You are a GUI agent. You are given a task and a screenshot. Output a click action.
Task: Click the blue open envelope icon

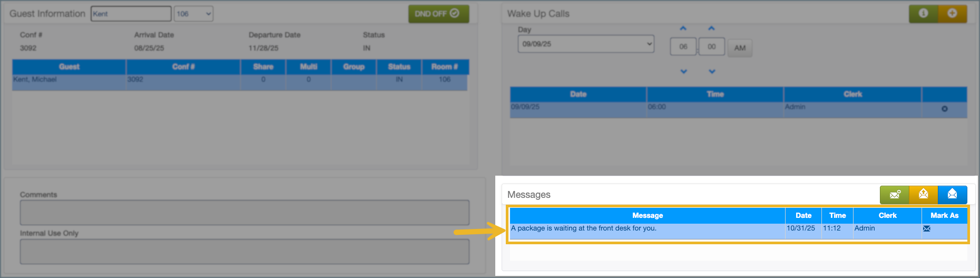[952, 195]
